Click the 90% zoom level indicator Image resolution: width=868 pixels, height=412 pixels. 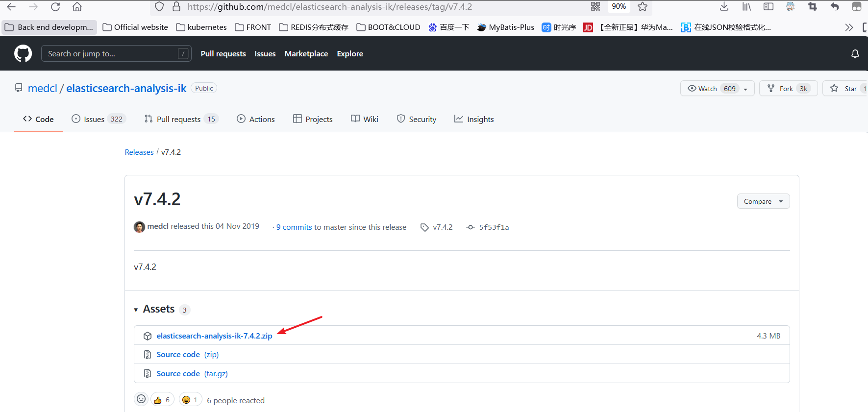[x=619, y=6]
